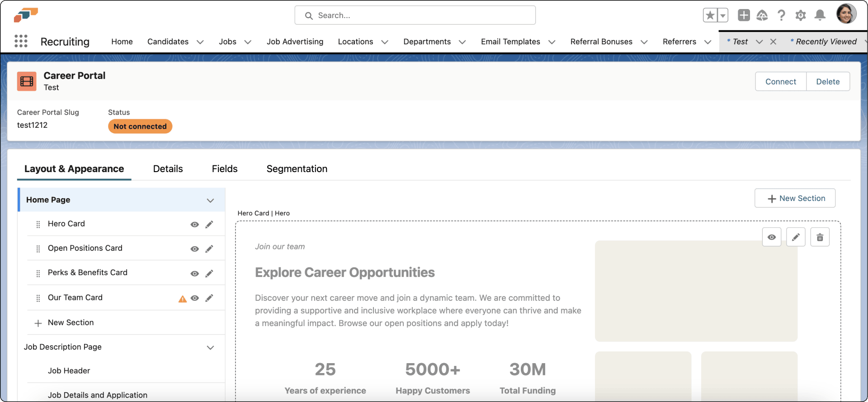Screen dimensions: 868x402
Task: Click the pencil edit button in preview
Action: 796,237
